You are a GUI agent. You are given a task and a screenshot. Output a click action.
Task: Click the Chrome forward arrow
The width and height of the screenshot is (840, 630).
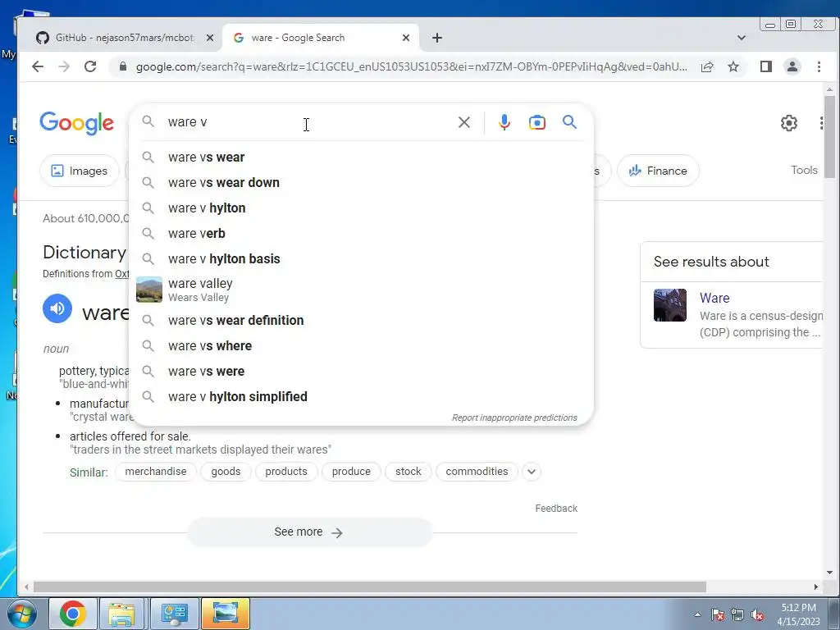[64, 66]
